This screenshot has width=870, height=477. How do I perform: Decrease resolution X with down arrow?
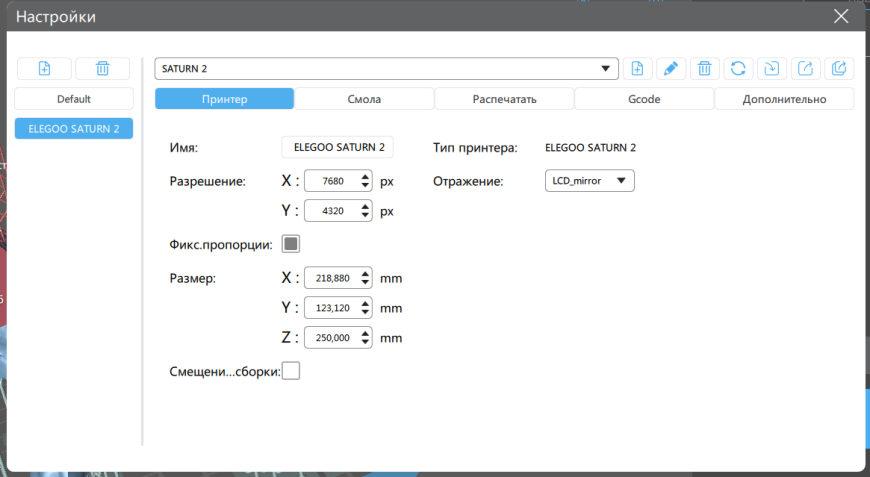pos(365,186)
